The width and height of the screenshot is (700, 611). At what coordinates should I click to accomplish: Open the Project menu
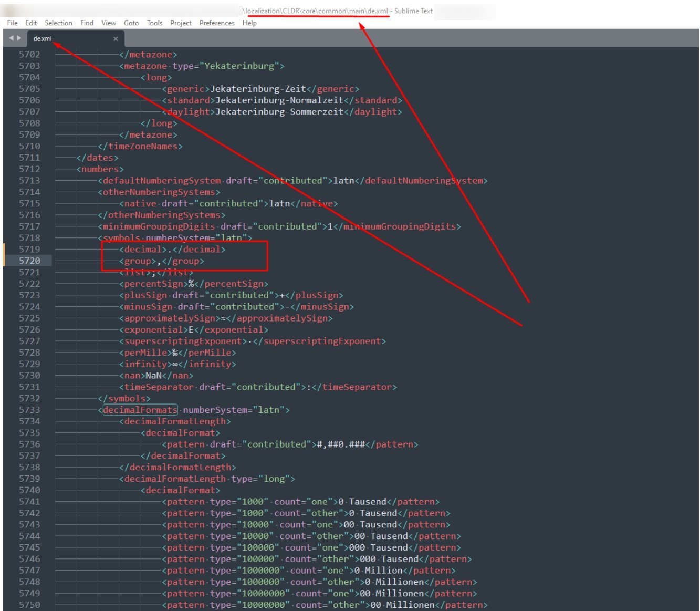[x=181, y=23]
